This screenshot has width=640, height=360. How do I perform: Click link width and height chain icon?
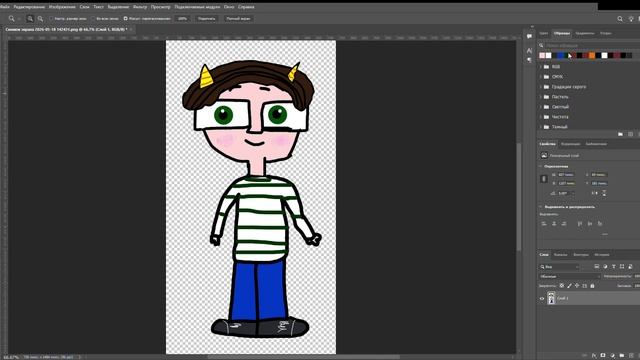(x=544, y=179)
